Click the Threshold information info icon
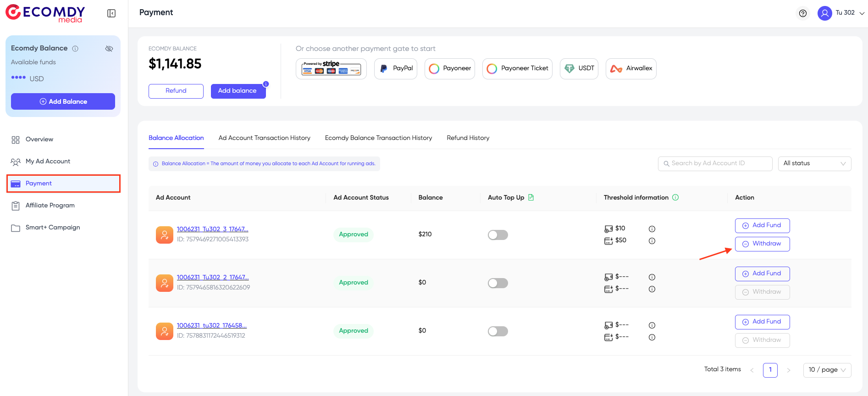This screenshot has width=868, height=396. [x=675, y=197]
